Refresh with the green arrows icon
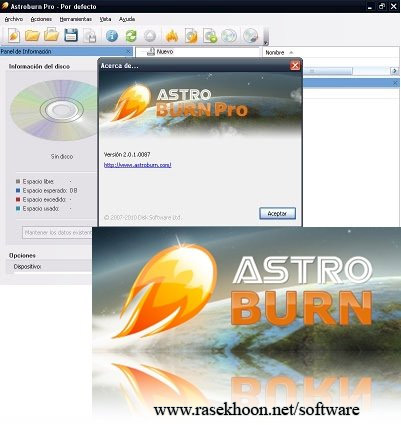401x425 pixels. pos(131,36)
